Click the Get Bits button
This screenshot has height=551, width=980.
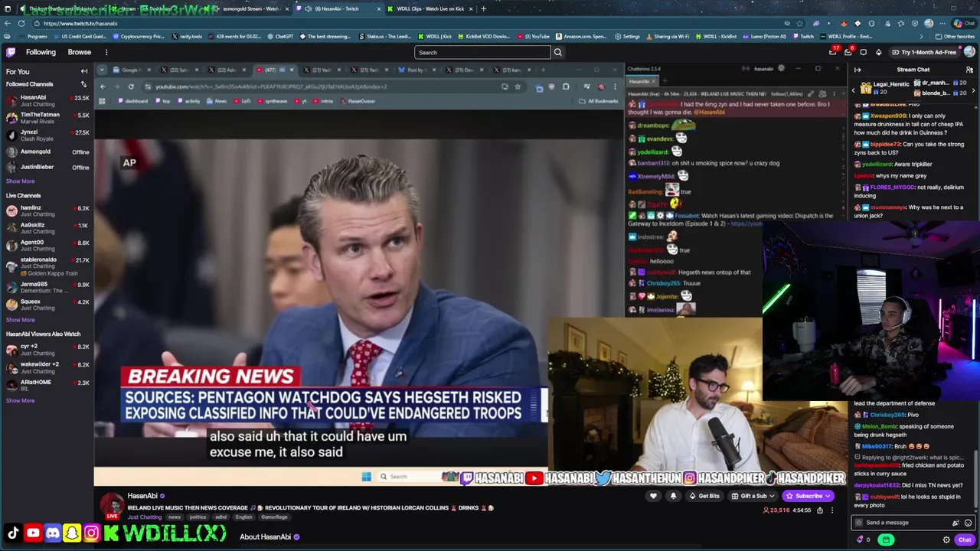[704, 496]
